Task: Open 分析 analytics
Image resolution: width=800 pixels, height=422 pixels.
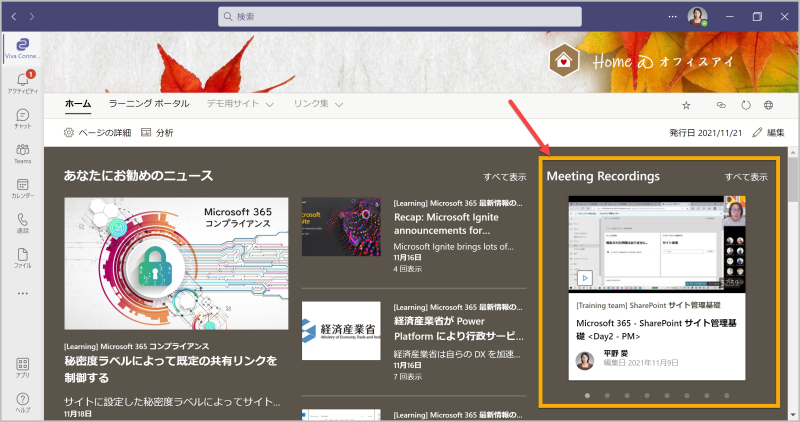Action: (x=157, y=133)
